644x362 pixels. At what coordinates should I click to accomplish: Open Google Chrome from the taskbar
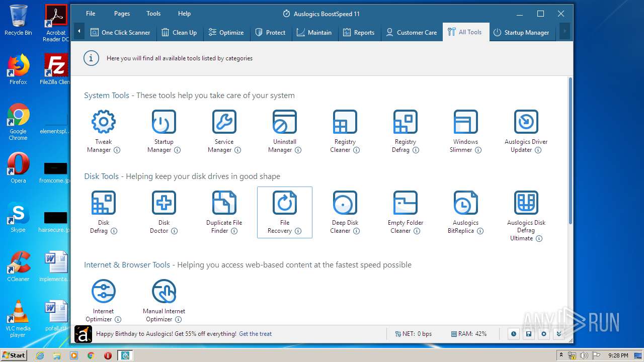91,355
